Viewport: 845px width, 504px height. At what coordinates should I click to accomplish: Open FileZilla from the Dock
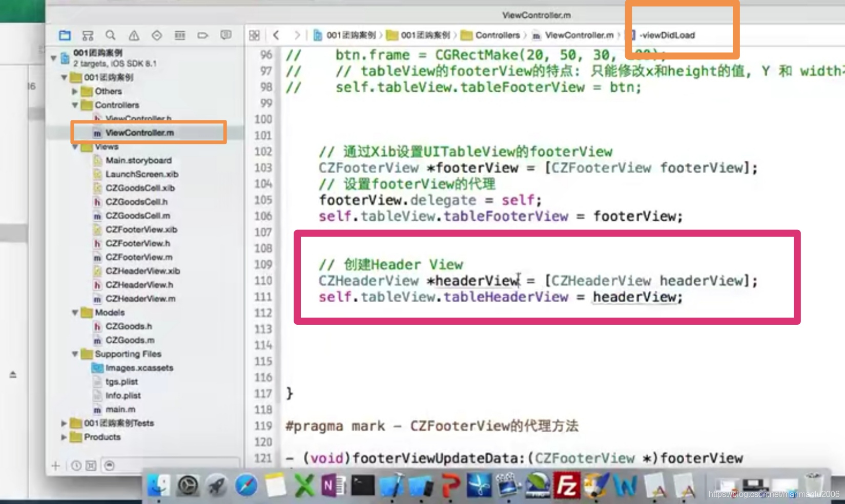coord(566,485)
